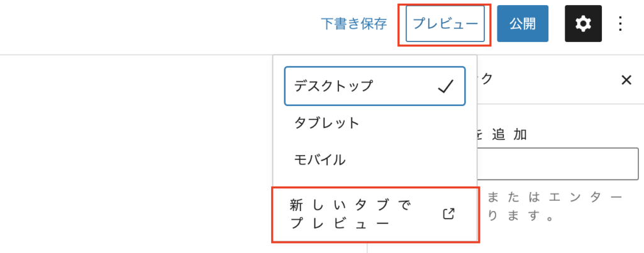Click the empty editor canvas on left
Screen dimensions: 644x253
pos(136,154)
